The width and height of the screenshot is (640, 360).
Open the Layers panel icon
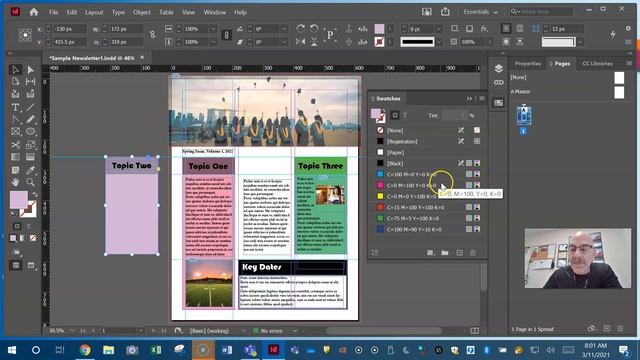(x=498, y=69)
